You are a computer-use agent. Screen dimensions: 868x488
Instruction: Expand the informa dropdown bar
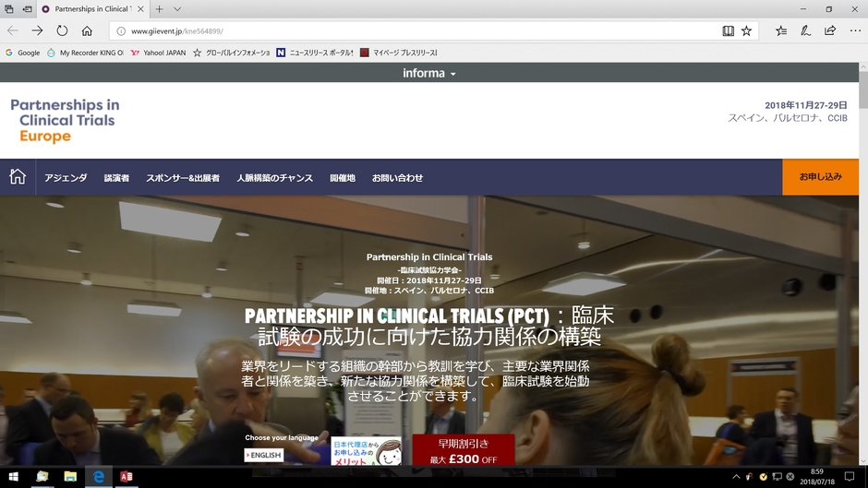tap(429, 73)
